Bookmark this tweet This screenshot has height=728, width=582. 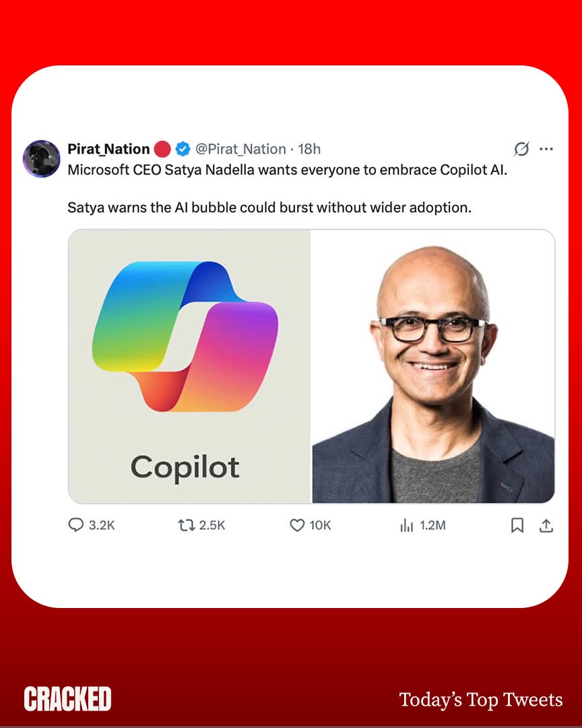click(517, 526)
